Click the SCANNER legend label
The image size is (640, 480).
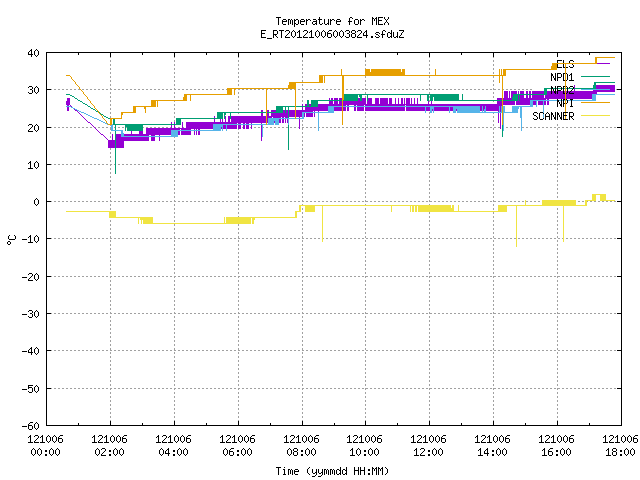tap(553, 116)
